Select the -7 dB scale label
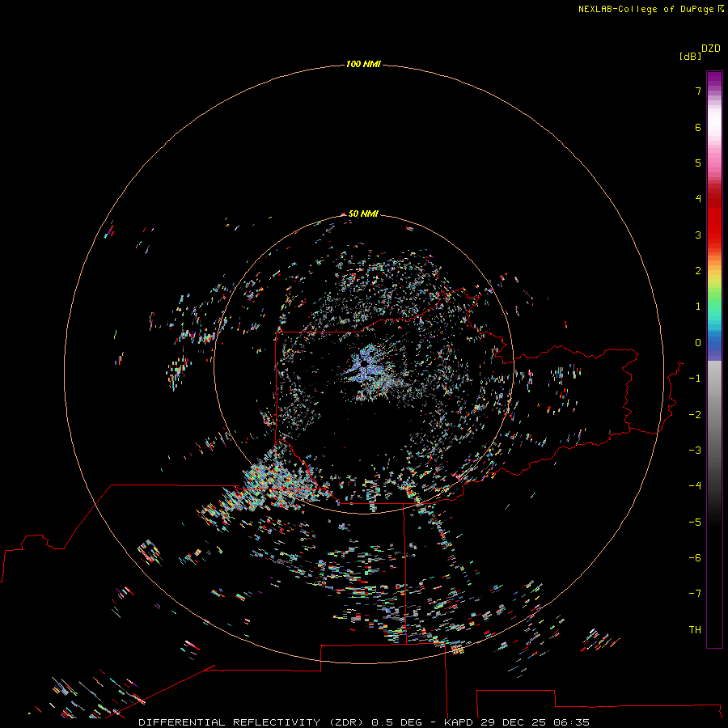The width and height of the screenshot is (728, 728). click(695, 594)
